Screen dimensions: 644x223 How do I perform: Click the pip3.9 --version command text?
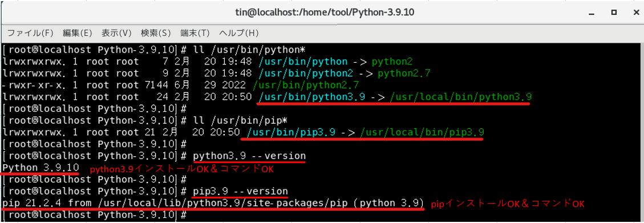tap(240, 192)
